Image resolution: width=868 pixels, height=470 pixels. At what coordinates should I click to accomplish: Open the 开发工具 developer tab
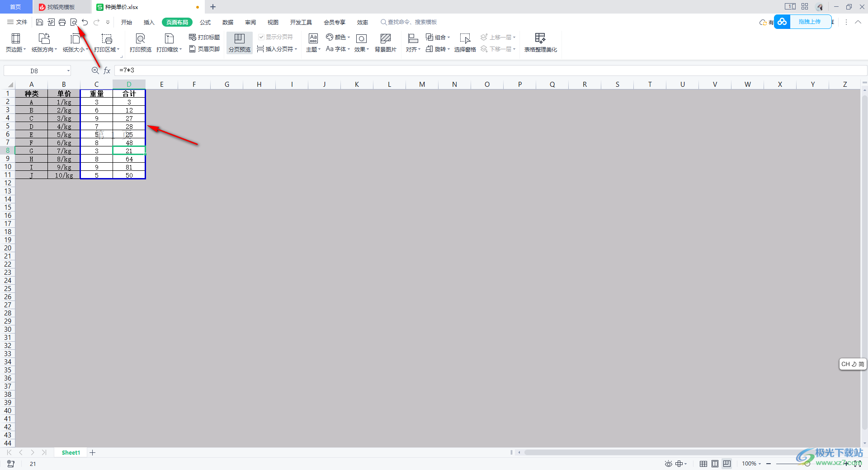coord(301,22)
